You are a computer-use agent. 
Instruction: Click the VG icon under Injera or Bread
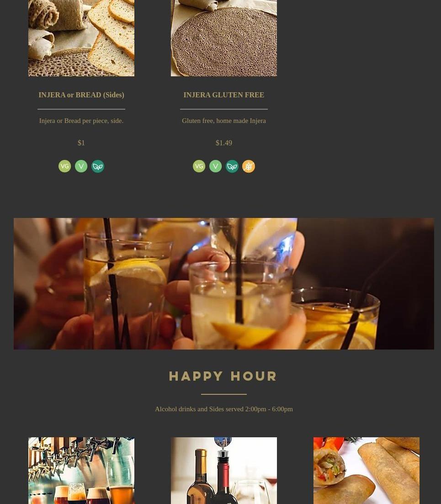(64, 166)
